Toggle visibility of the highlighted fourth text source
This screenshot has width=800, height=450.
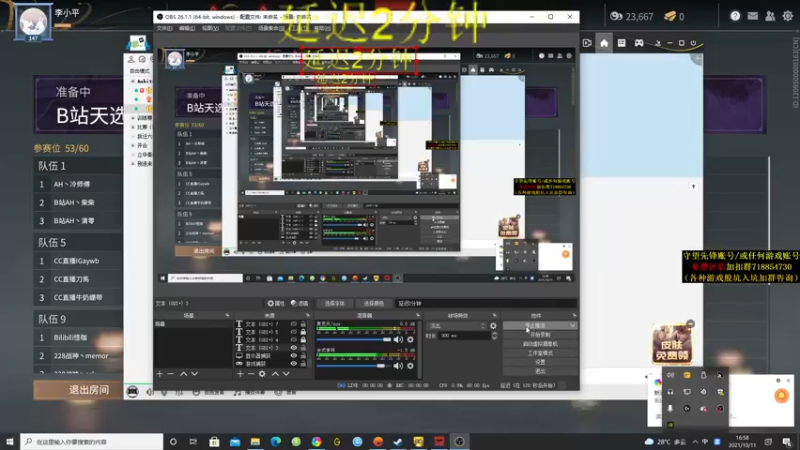293,347
